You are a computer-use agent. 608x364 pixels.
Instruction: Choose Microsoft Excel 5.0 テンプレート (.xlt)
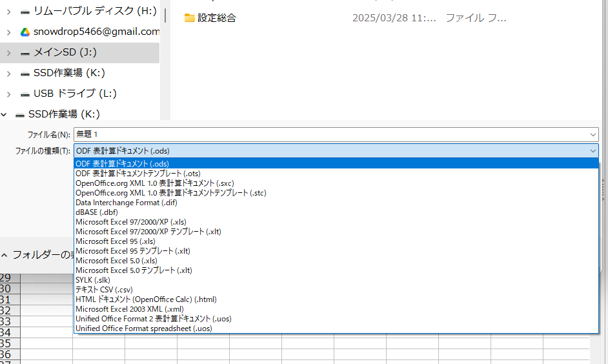pos(336,270)
